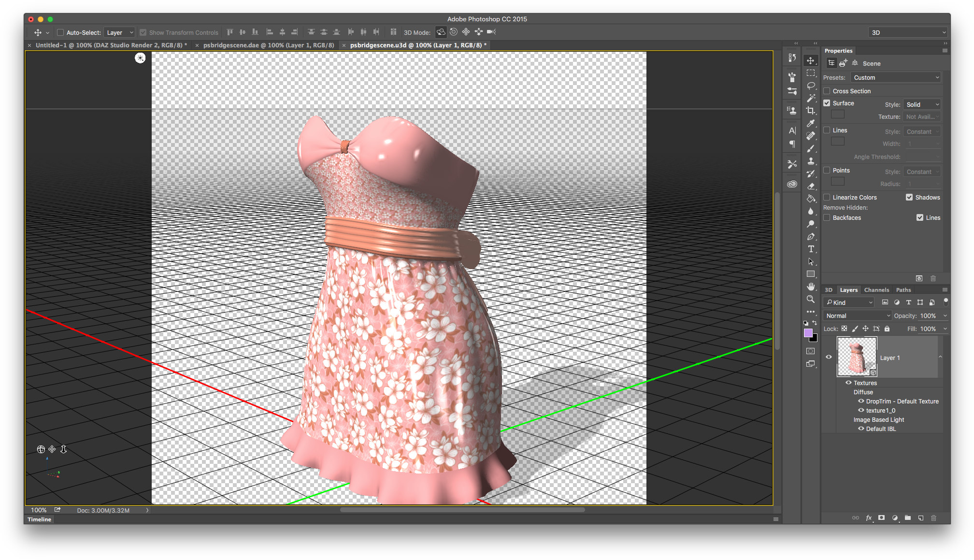Enable the Cross Section checkbox
Image resolution: width=974 pixels, height=560 pixels.
point(827,91)
